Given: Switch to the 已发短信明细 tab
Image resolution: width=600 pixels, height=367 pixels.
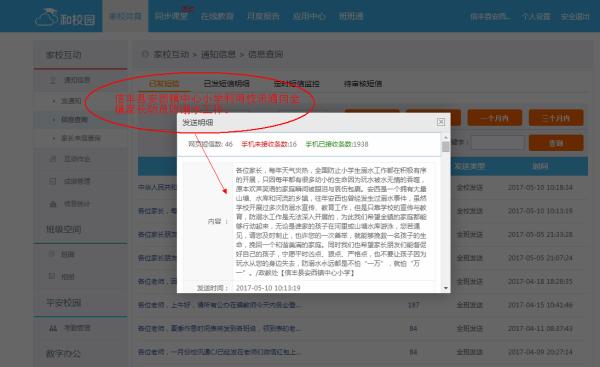Looking at the screenshot, I should coord(227,83).
